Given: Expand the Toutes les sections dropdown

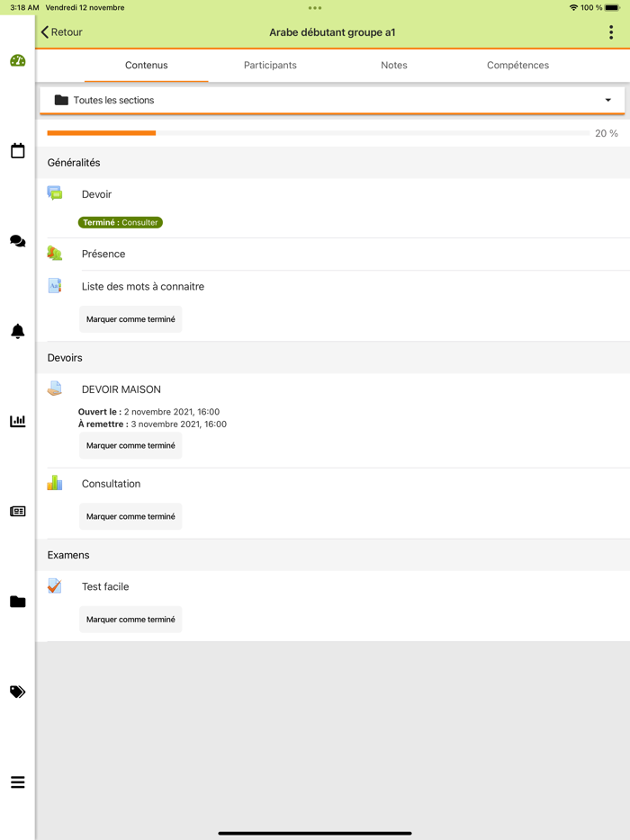Looking at the screenshot, I should (332, 100).
